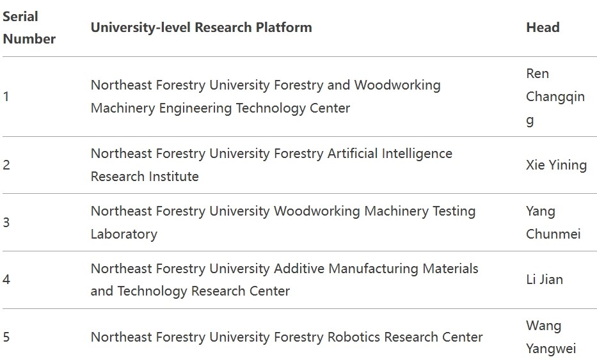
Task: Select Forestry Robotics Research Center entry
Action: (287, 337)
